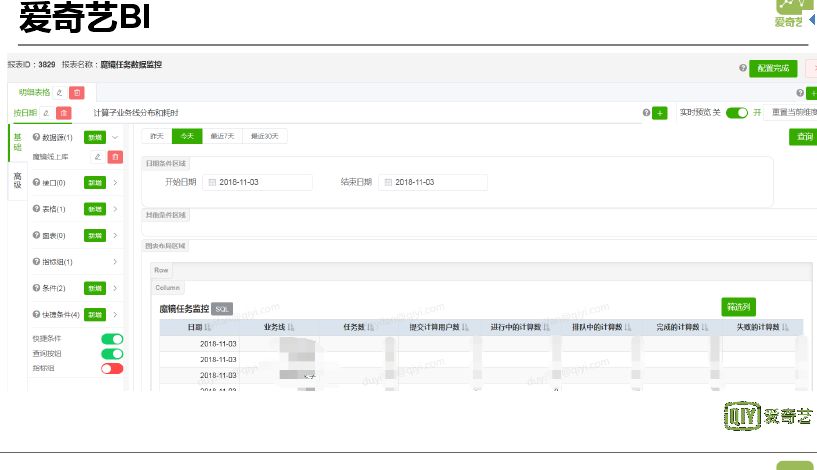Expand the 接口(0) section chevron
This screenshot has width=817, height=470.
[115, 182]
